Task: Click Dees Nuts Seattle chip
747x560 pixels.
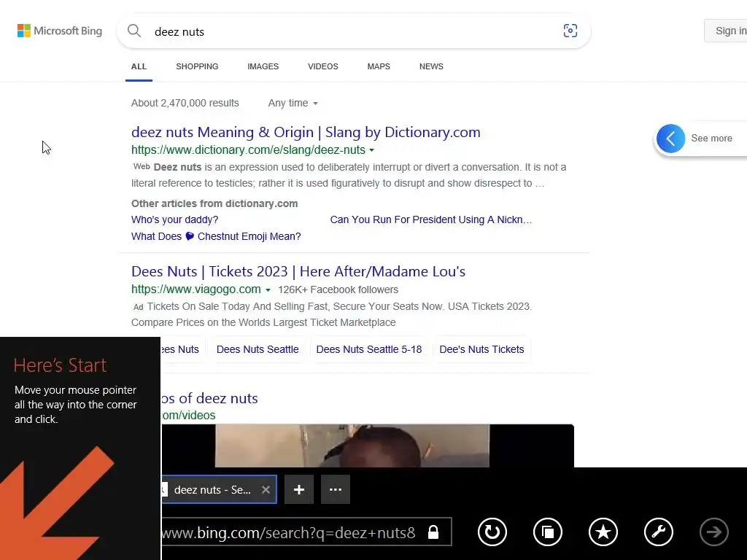Action: pyautogui.click(x=258, y=349)
